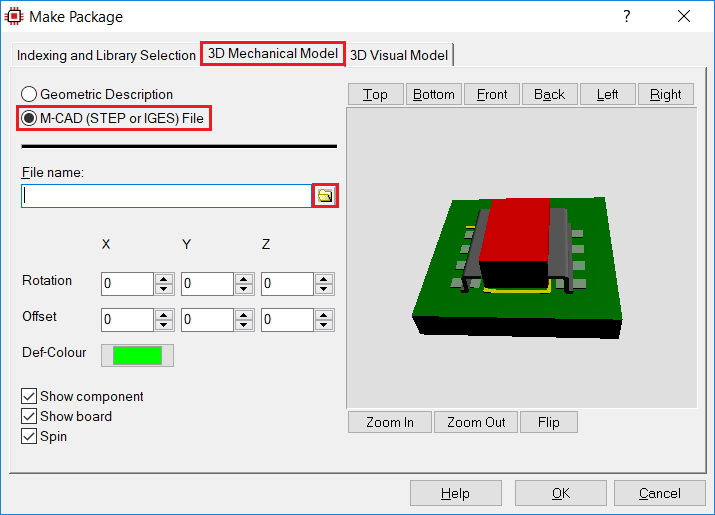This screenshot has height=515, width=715.
Task: Increase Offset Z with up arrow
Action: tap(324, 314)
